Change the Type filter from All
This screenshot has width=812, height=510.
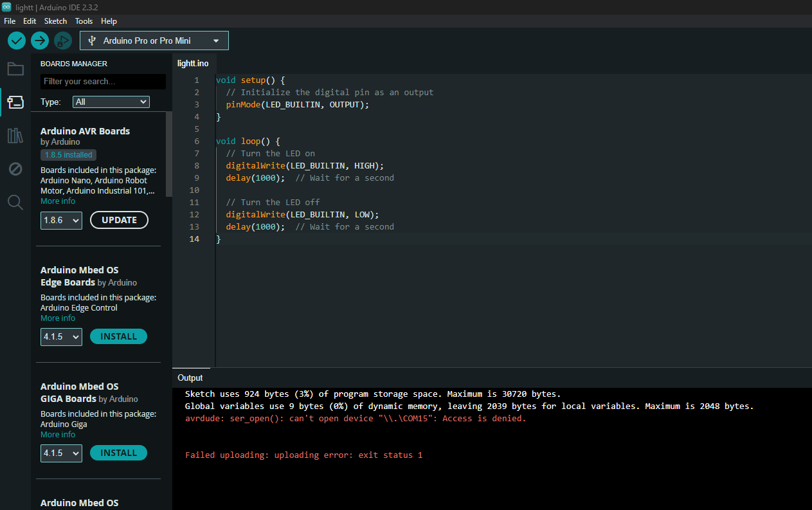pyautogui.click(x=111, y=102)
